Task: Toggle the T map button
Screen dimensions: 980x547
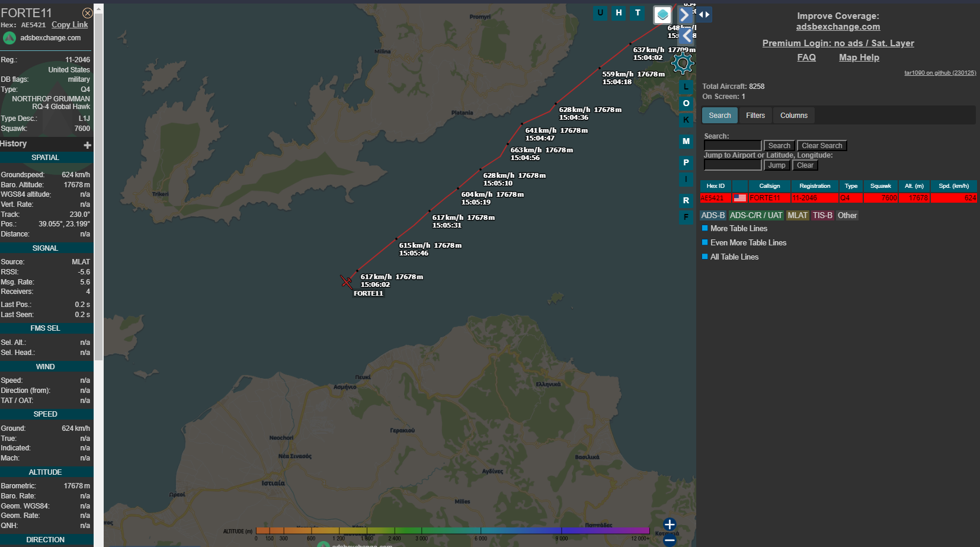Action: pos(638,13)
